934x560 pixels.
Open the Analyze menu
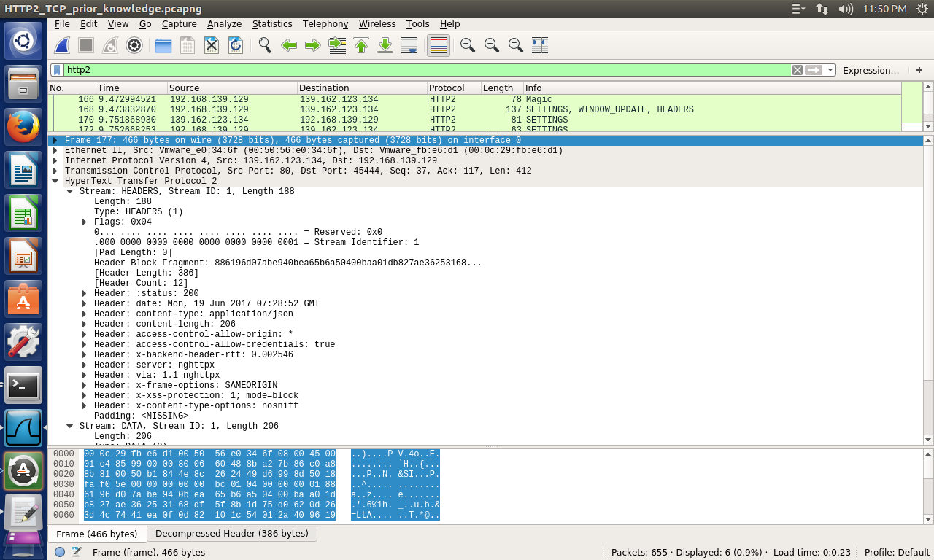click(224, 24)
